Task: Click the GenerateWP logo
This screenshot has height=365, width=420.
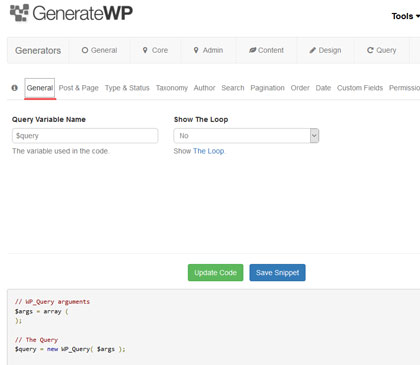Action: coord(71,13)
